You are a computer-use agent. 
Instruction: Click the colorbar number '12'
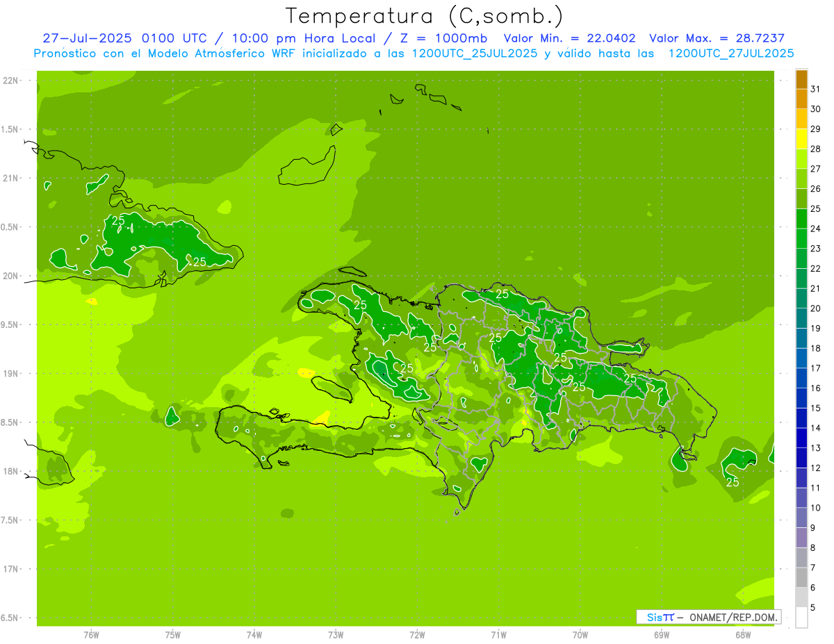(x=816, y=468)
